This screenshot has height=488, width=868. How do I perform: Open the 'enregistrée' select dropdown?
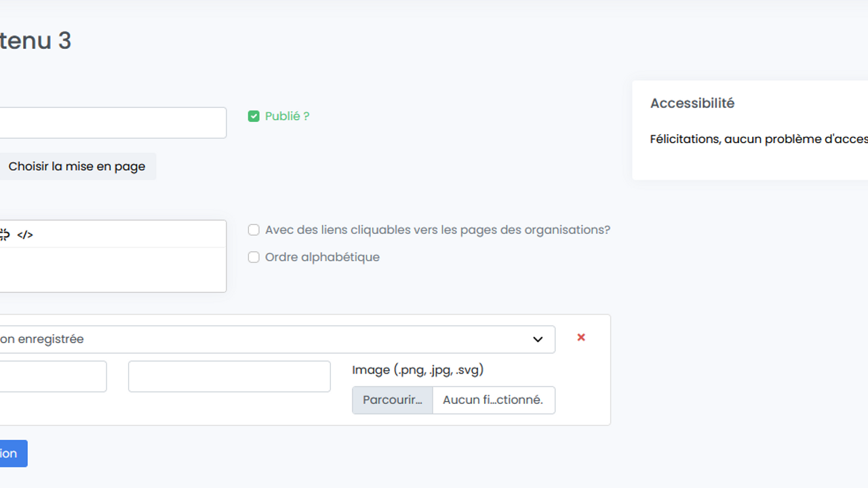[271, 340]
